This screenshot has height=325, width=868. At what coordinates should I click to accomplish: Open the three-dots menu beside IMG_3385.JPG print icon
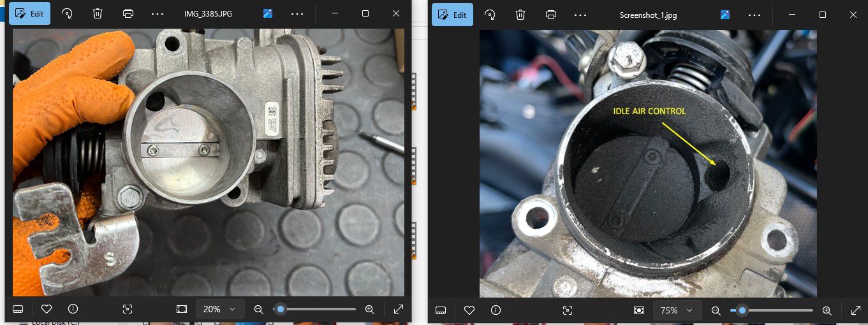click(x=158, y=13)
